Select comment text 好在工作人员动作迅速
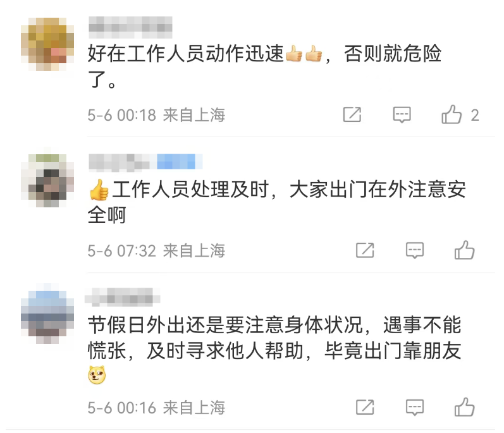Viewport: 504px width, 433px height. 186,53
